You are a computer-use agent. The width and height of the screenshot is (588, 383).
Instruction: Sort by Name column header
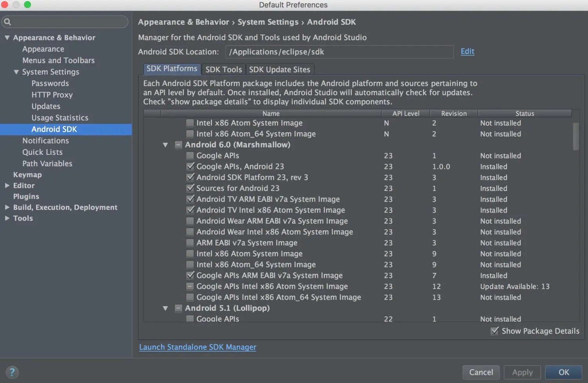(x=271, y=113)
